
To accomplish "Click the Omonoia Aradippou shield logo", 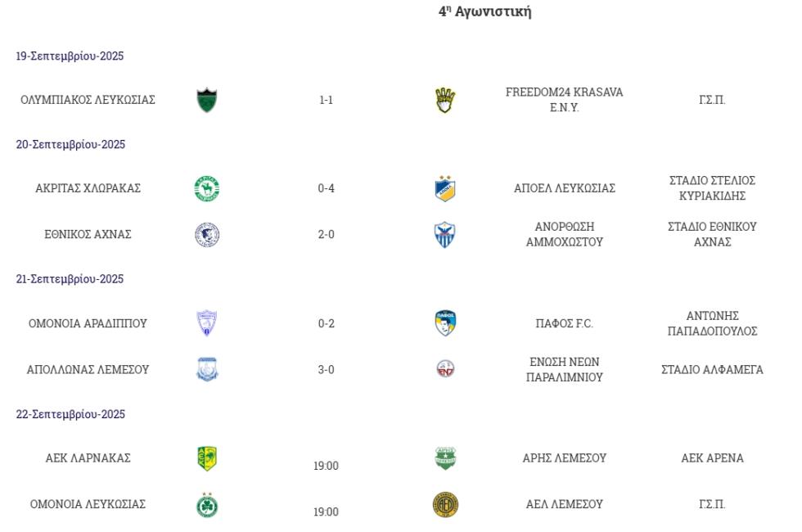I will [x=206, y=323].
